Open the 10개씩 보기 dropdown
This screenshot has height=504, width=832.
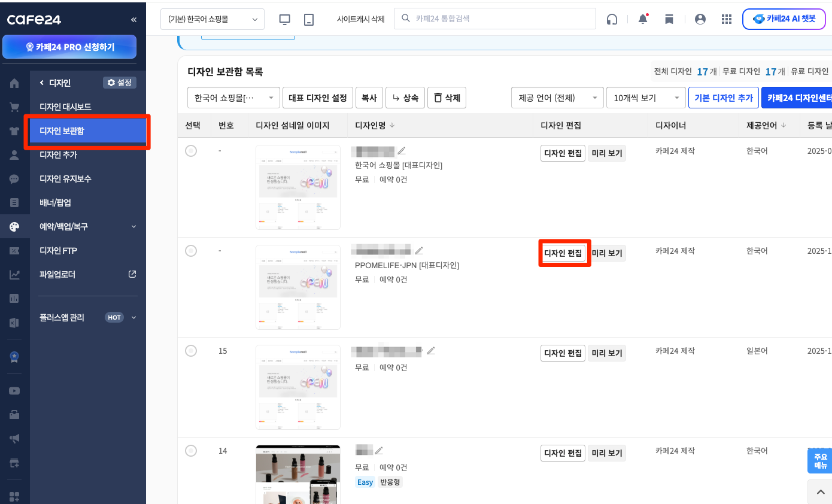tap(646, 98)
